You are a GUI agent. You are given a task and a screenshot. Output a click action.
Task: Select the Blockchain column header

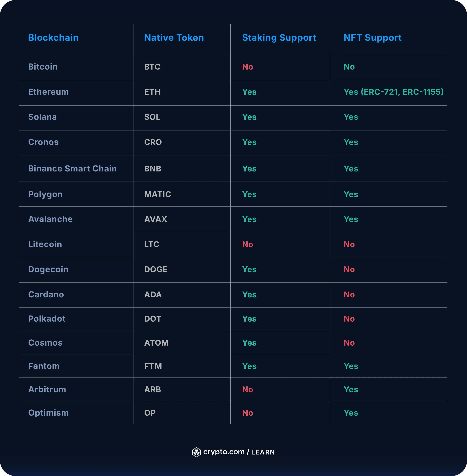(x=53, y=38)
